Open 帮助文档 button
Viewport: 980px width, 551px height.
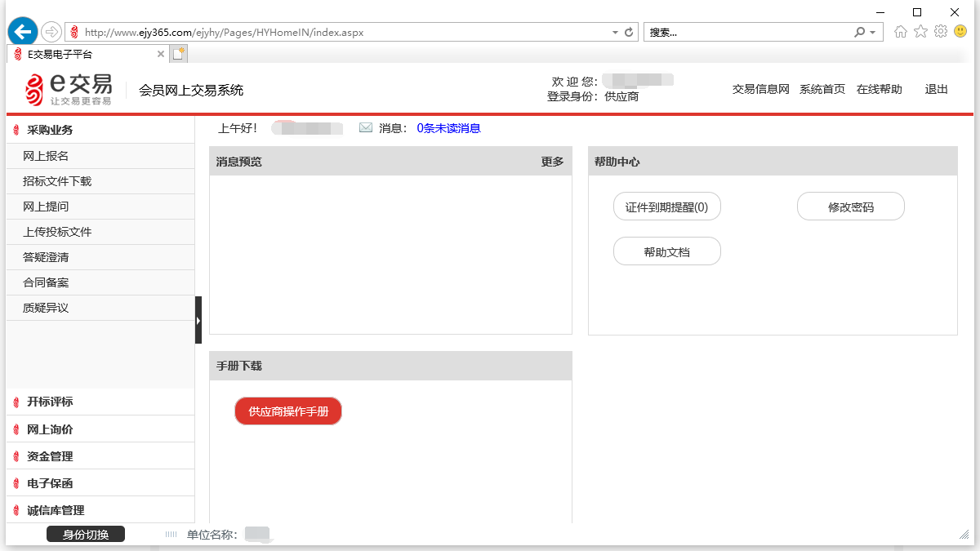(x=667, y=251)
